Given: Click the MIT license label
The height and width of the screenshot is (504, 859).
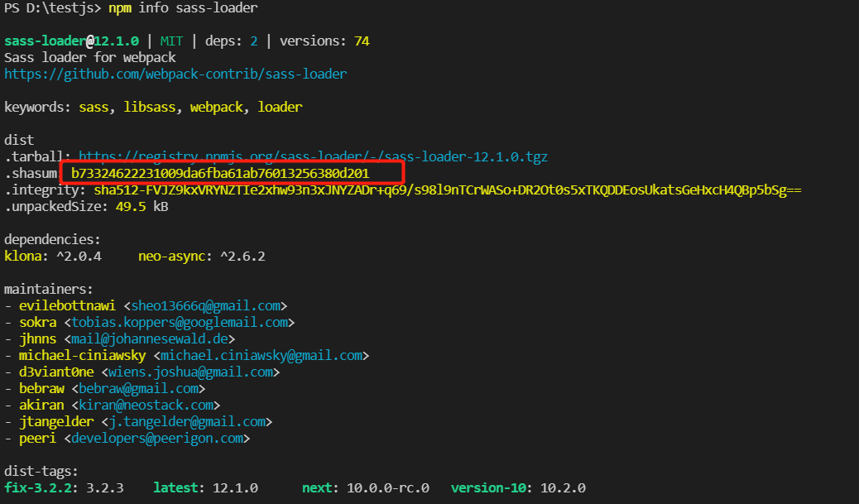Looking at the screenshot, I should tap(171, 41).
